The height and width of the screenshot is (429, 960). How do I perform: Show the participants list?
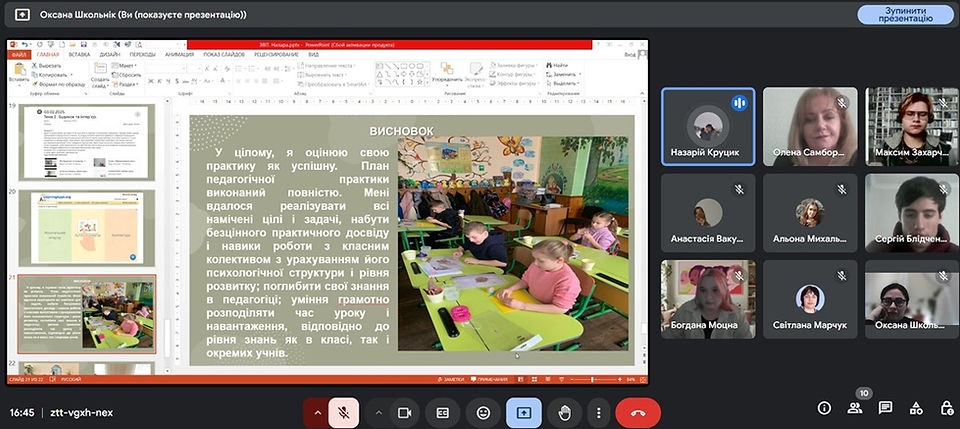[855, 408]
